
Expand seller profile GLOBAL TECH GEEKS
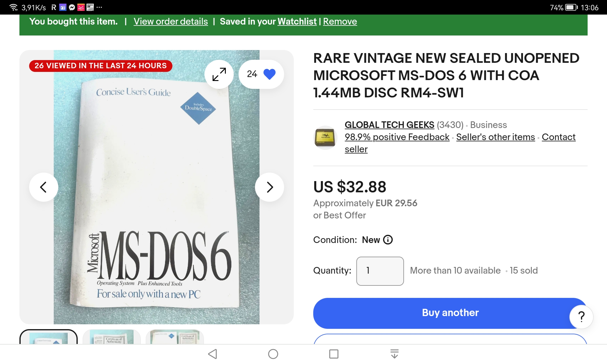click(389, 125)
